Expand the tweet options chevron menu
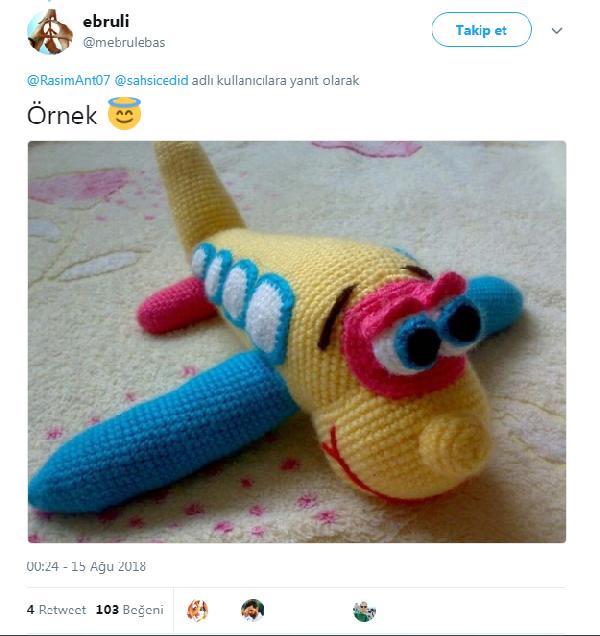This screenshot has height=636, width=600. 557,30
